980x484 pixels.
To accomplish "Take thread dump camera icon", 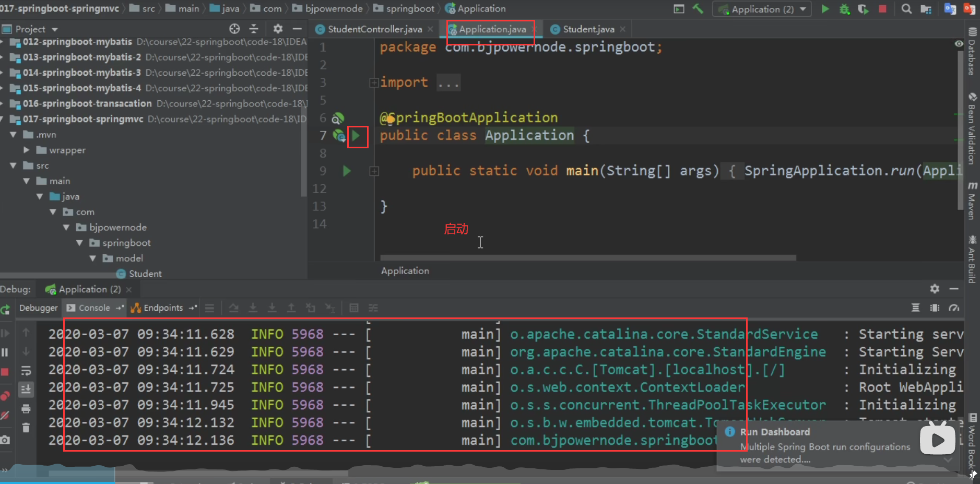I will (5, 440).
